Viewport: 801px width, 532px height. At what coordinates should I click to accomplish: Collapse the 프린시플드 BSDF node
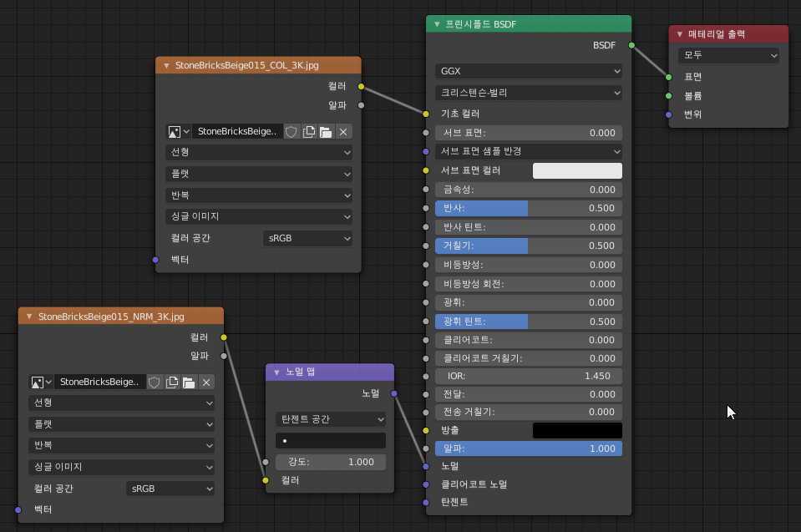[437, 24]
